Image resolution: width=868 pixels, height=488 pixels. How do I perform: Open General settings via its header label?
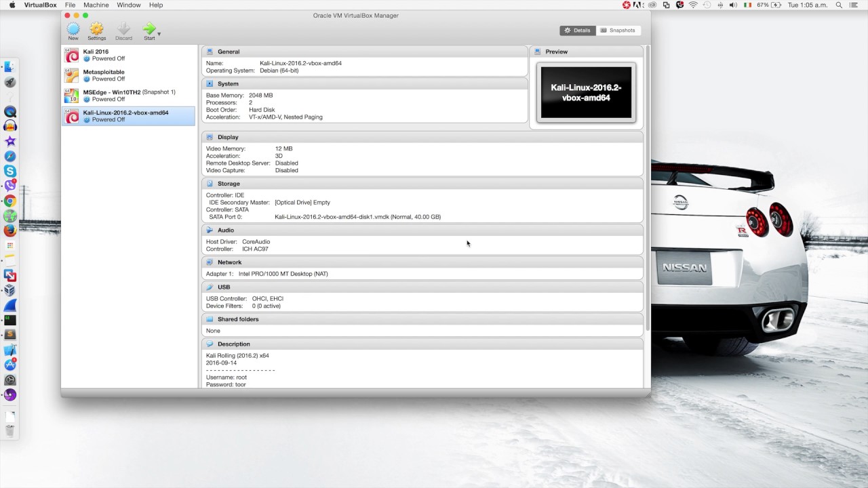pyautogui.click(x=229, y=52)
